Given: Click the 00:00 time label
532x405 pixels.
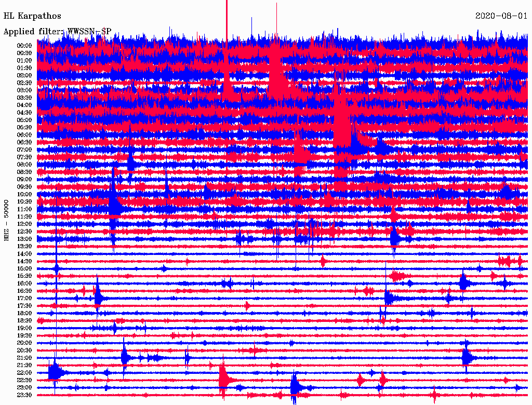Looking at the screenshot, I should click(24, 46).
